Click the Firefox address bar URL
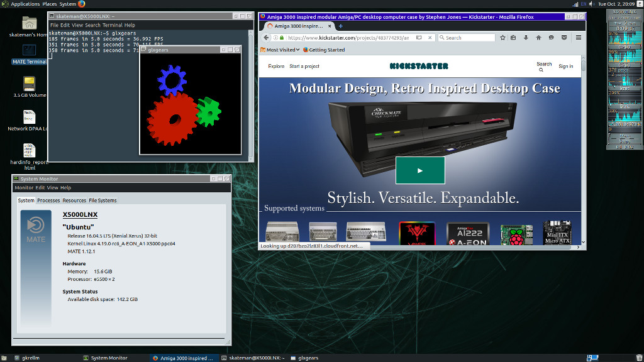 348,37
